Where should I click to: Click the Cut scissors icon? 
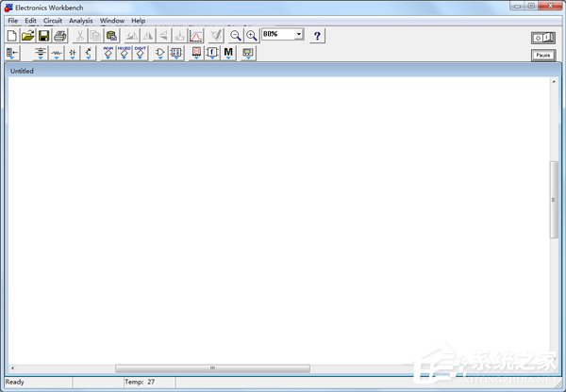[x=80, y=36]
